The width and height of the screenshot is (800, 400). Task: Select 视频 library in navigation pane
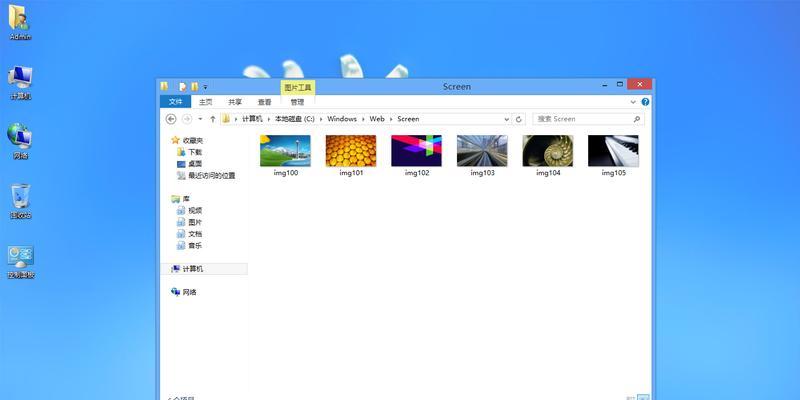coord(190,211)
